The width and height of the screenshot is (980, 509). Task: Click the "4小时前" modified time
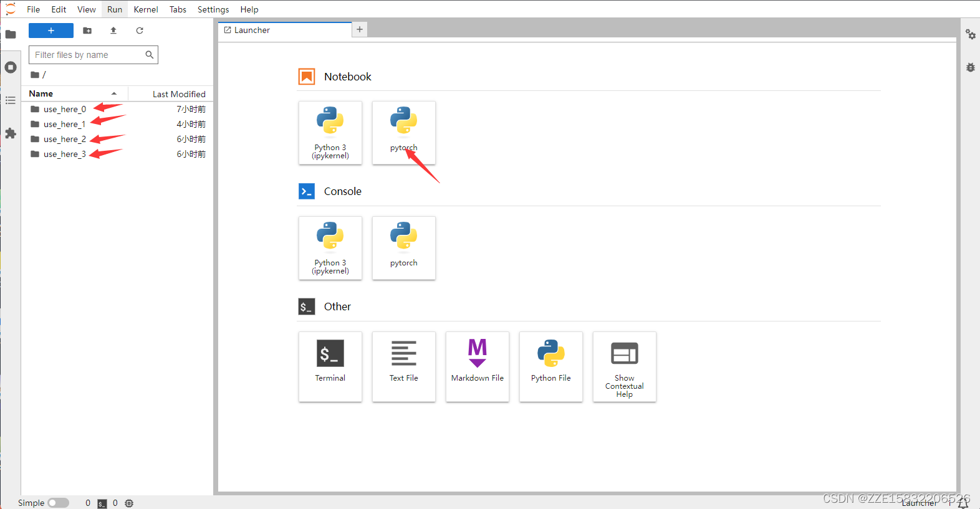(x=191, y=124)
